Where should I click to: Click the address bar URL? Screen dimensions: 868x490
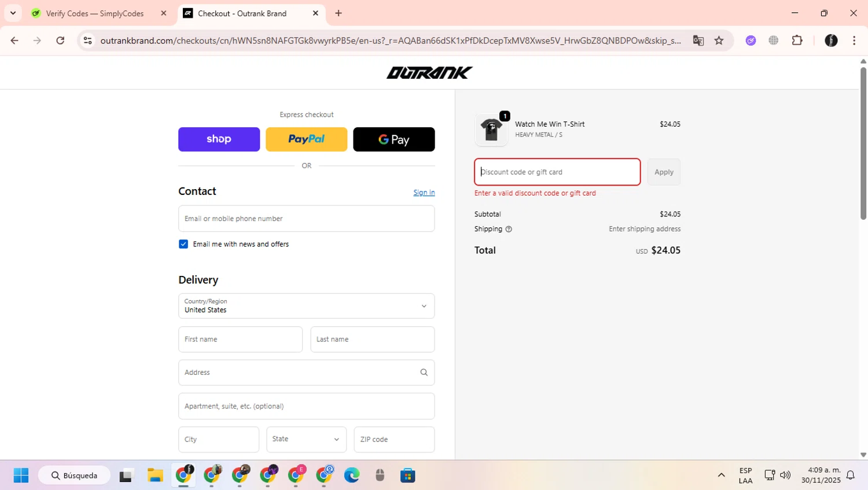(x=391, y=40)
